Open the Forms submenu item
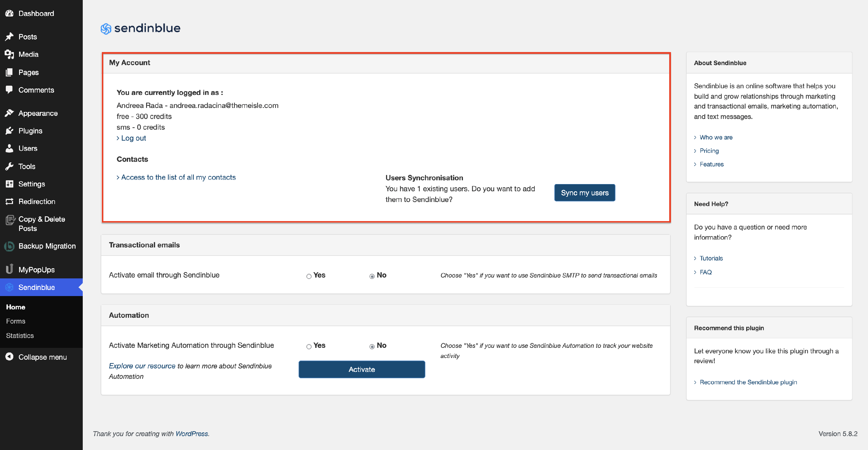The width and height of the screenshot is (868, 450). coord(16,321)
